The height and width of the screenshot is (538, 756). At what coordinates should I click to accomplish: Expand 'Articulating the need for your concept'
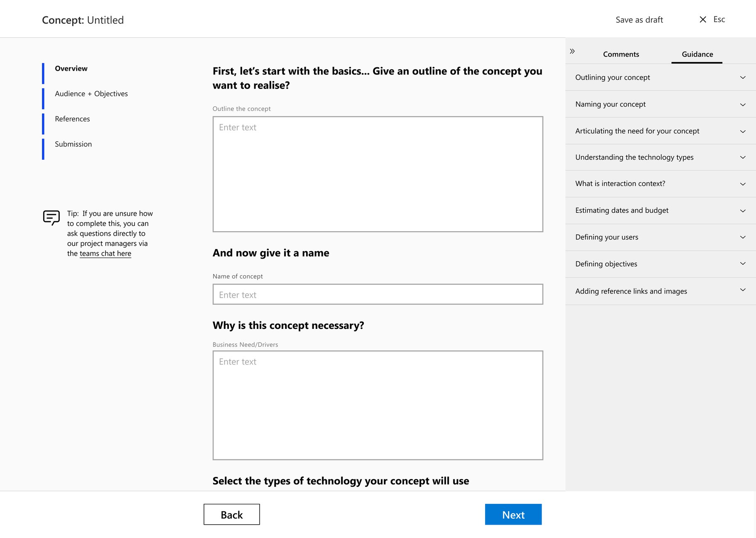[660, 131]
